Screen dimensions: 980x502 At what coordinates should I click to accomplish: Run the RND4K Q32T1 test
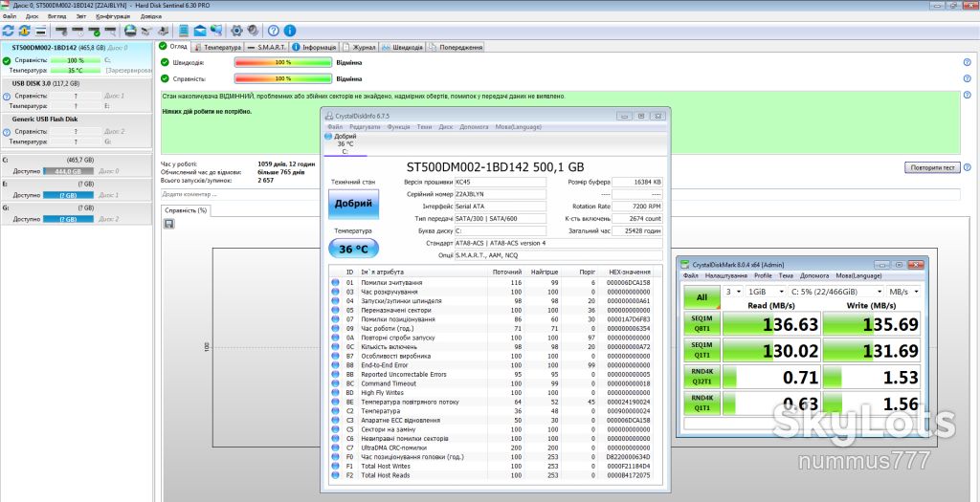point(702,378)
